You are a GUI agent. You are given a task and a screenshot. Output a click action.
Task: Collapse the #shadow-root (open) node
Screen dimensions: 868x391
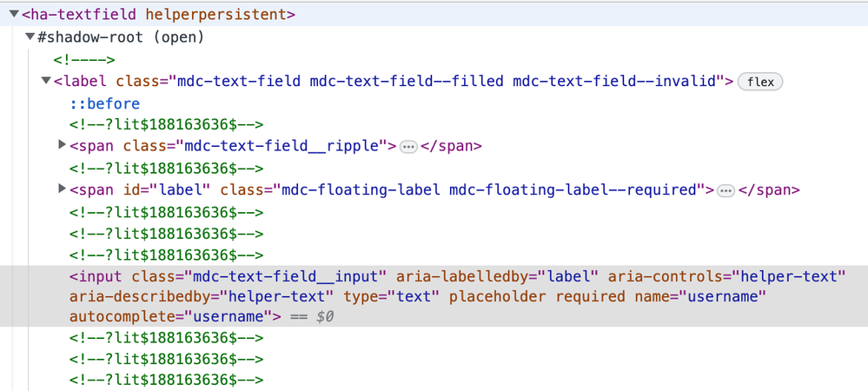pyautogui.click(x=30, y=37)
